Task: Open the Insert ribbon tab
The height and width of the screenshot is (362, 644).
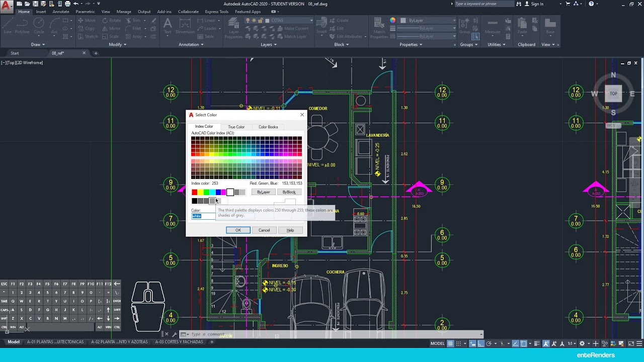Action: [41, 12]
